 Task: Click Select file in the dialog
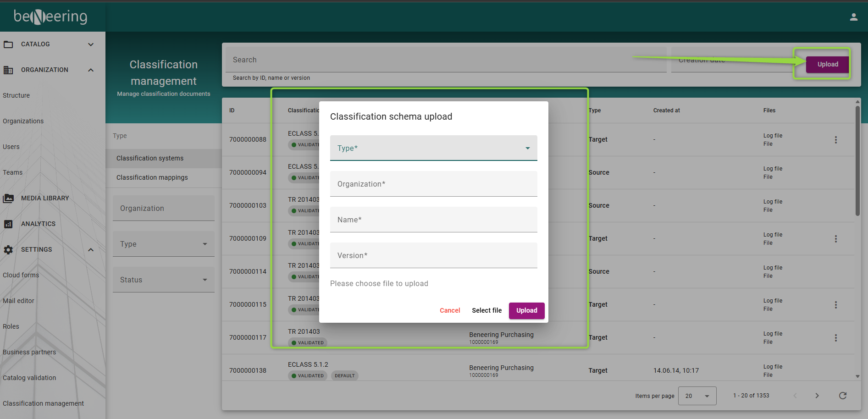pos(487,310)
